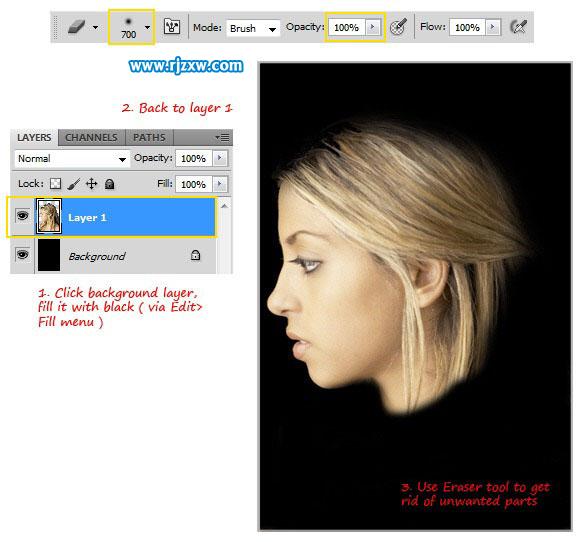Image resolution: width=582 pixels, height=542 pixels.
Task: Switch to the Paths tab
Action: [149, 137]
